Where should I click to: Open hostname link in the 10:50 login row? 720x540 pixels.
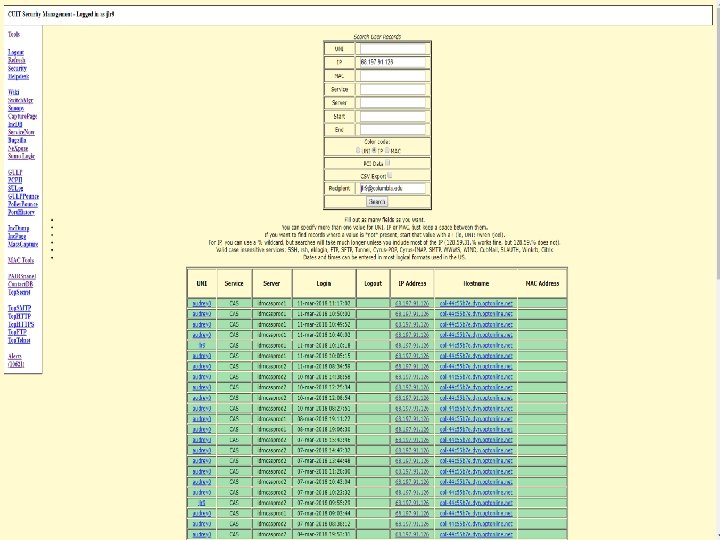pyautogui.click(x=476, y=314)
